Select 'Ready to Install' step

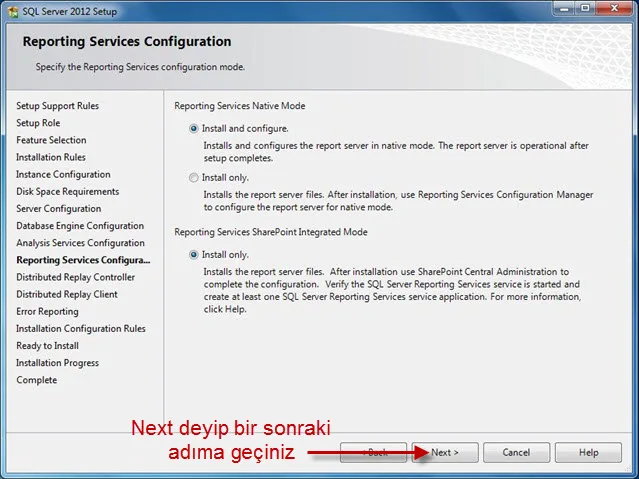[47, 346]
